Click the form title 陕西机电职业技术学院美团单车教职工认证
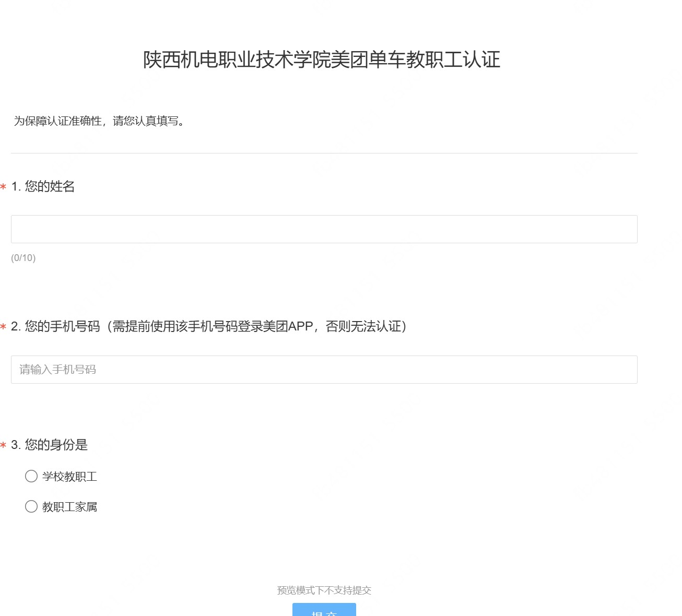Screen dimensions: 682x616 coord(322,60)
